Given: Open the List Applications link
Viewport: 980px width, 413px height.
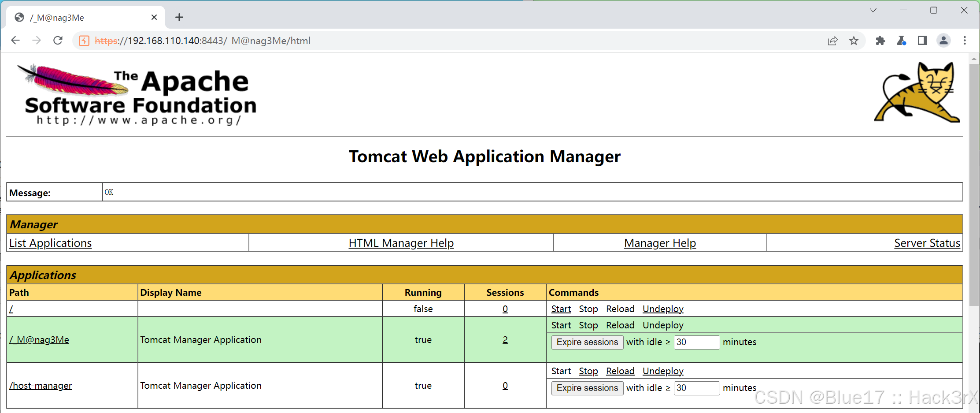Looking at the screenshot, I should tap(50, 243).
